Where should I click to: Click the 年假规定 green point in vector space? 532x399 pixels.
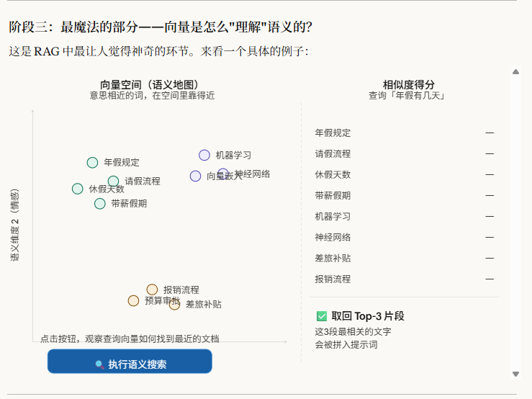pos(92,163)
